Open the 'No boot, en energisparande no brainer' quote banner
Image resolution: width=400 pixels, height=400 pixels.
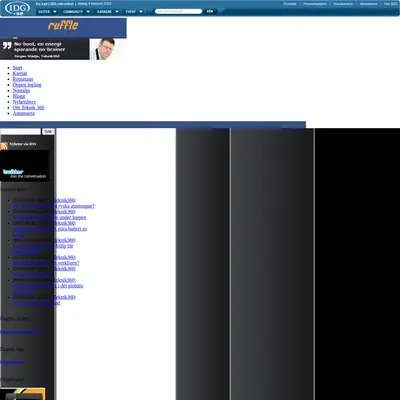pos(44,49)
